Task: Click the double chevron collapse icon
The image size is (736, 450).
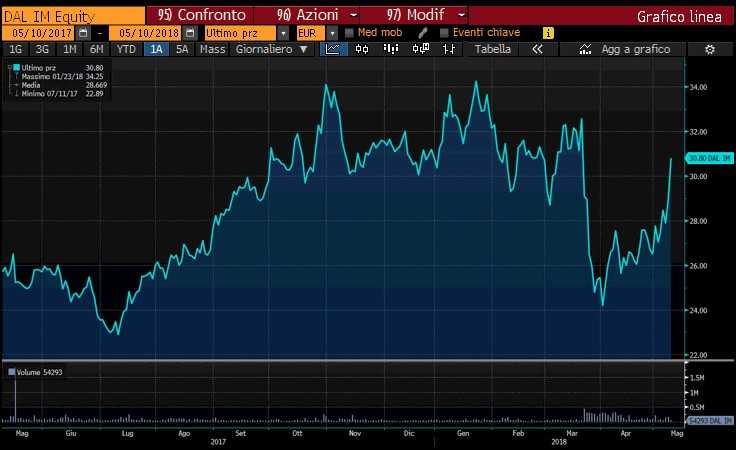Action: tap(537, 49)
